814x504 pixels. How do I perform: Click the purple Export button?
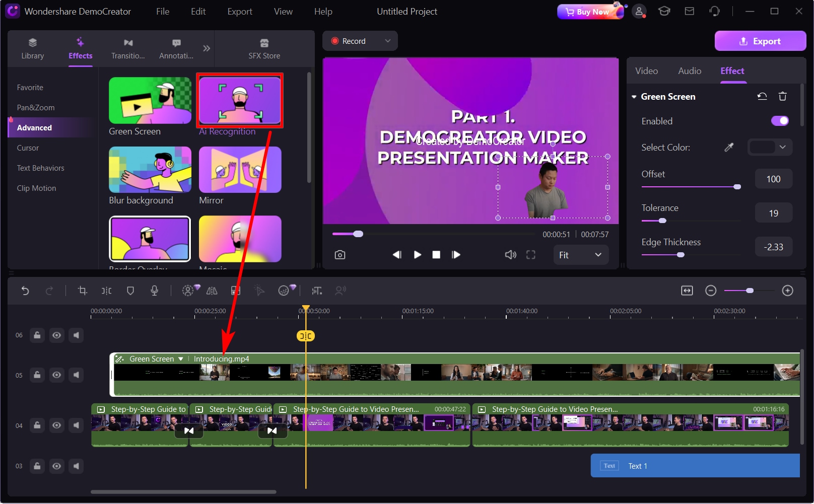pos(760,41)
